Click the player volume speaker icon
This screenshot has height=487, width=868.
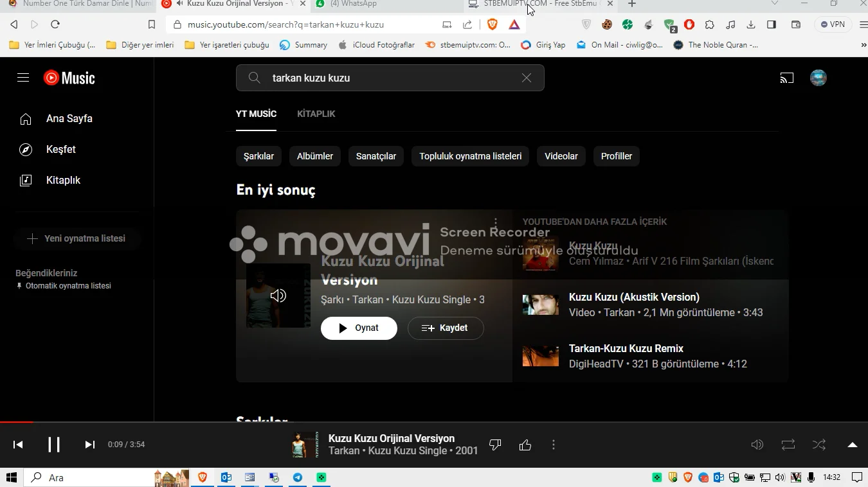757,445
